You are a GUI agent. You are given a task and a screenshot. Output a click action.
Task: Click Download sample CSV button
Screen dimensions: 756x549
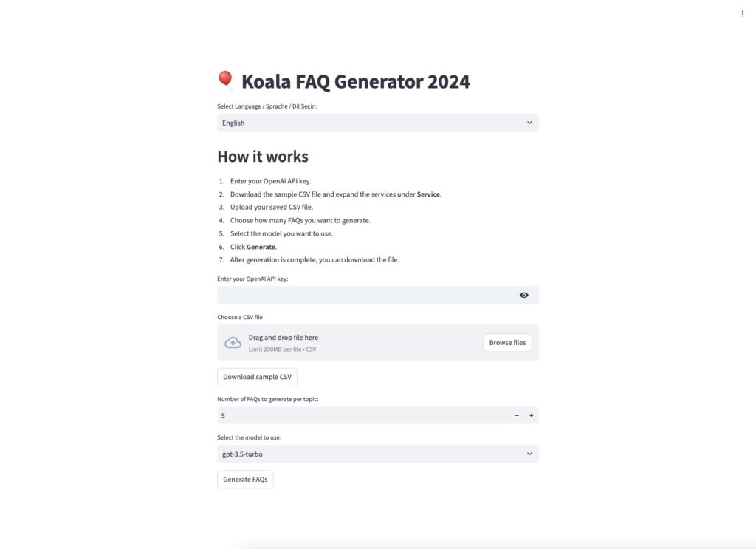(x=257, y=377)
